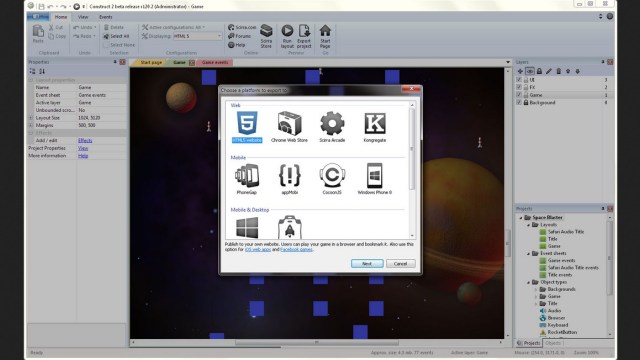Click the Effects link in Properties

tap(85, 140)
